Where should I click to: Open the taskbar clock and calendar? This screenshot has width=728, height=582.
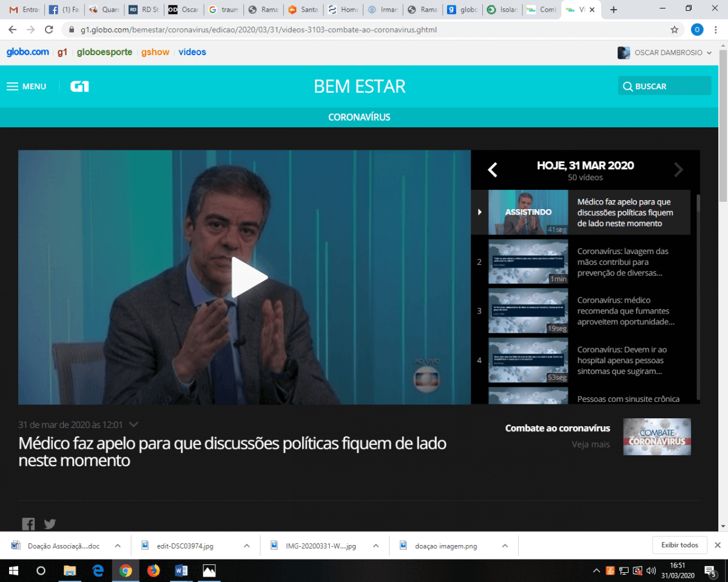[678, 570]
